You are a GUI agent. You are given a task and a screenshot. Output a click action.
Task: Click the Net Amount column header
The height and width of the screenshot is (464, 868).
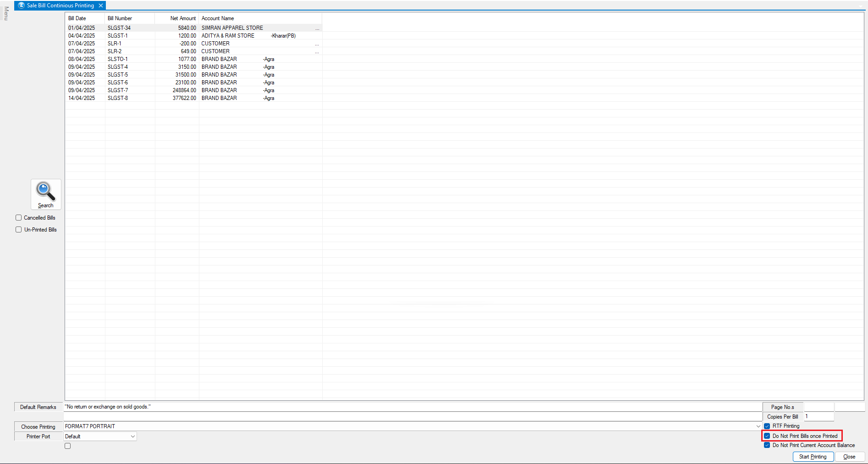182,18
